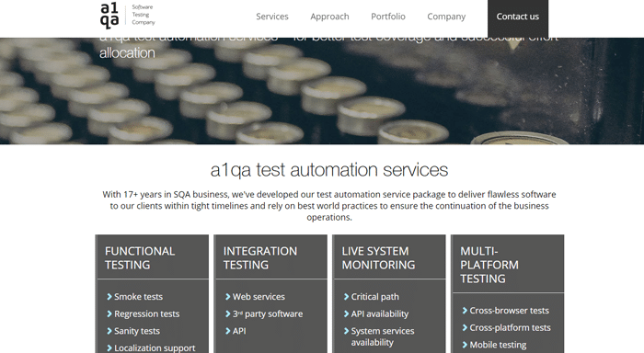Click the Localization support chevron icon
The image size is (644, 353).
pyautogui.click(x=109, y=348)
